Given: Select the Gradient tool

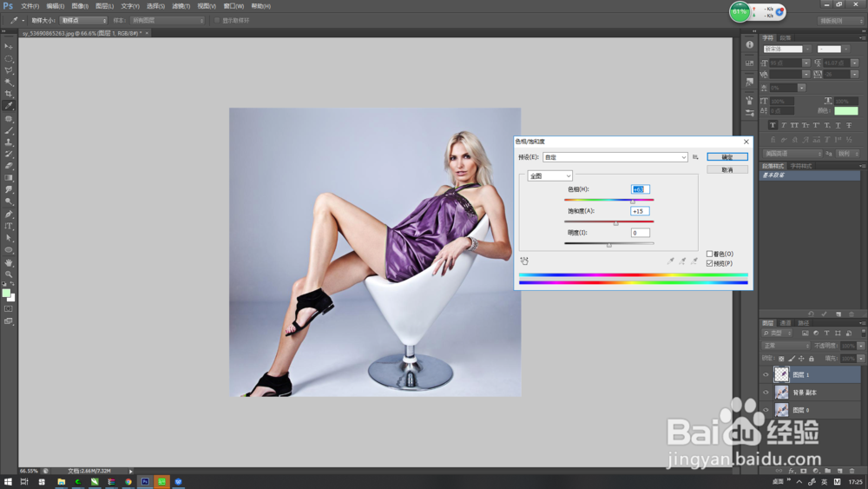Looking at the screenshot, I should [x=9, y=178].
